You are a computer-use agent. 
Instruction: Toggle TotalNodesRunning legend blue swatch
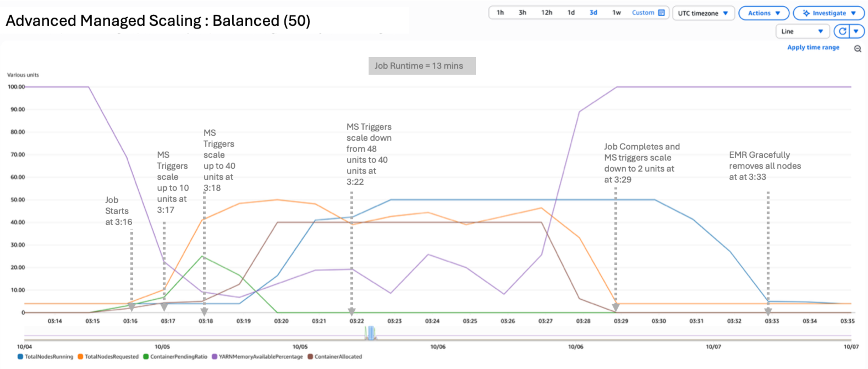pos(20,357)
